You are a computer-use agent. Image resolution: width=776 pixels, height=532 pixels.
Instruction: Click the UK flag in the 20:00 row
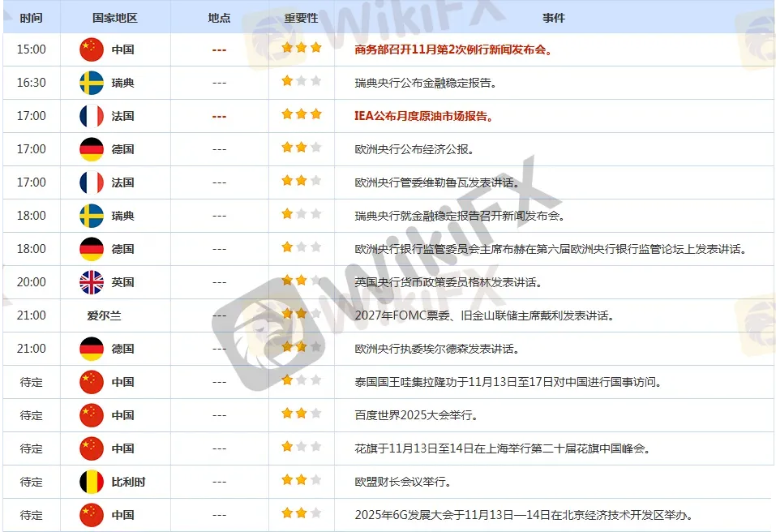92,282
